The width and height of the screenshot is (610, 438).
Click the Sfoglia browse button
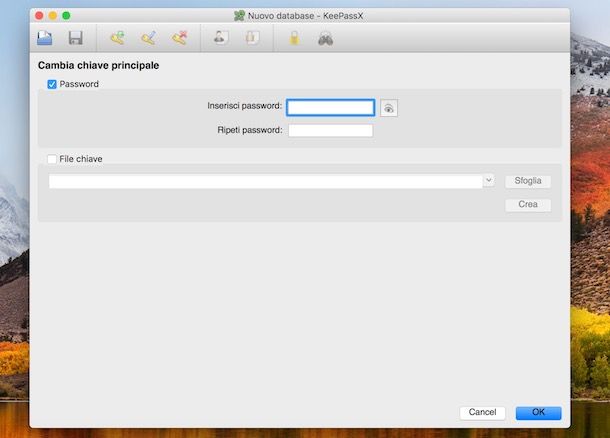pyautogui.click(x=528, y=181)
